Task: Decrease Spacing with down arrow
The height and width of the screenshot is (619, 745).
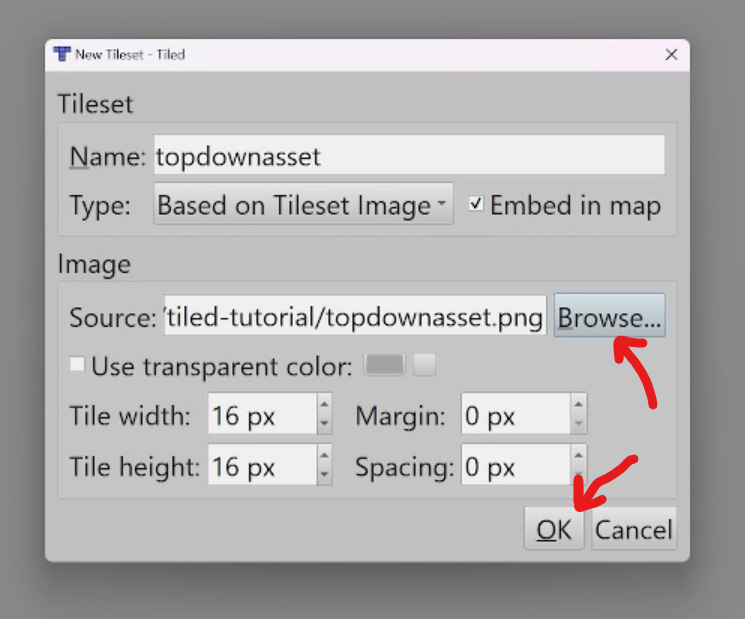Action: 578,475
